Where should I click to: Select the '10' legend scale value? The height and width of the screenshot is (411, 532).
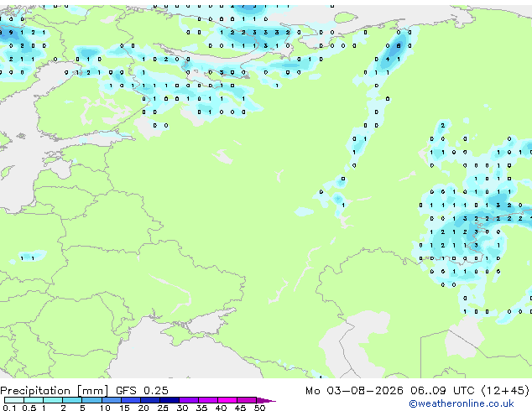(x=105, y=408)
